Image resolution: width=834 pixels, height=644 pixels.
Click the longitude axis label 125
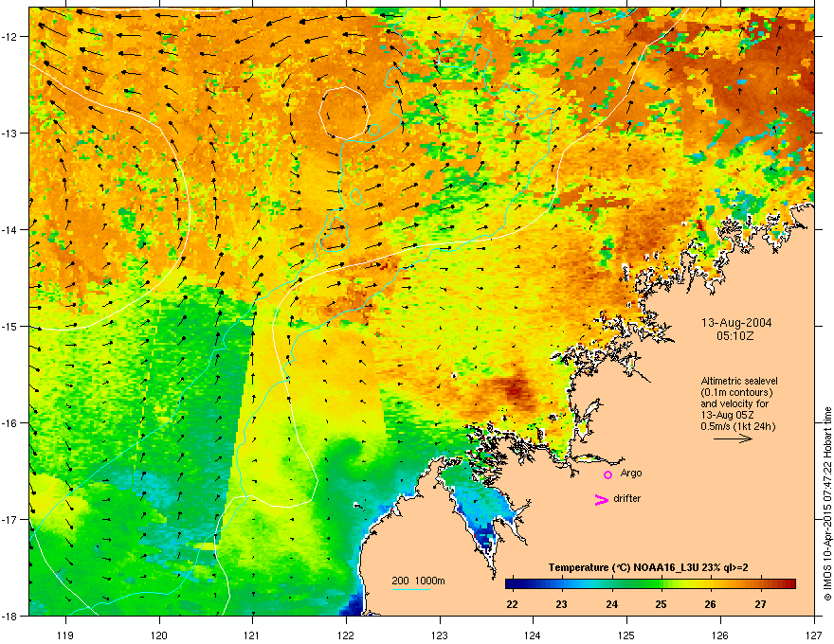point(626,635)
